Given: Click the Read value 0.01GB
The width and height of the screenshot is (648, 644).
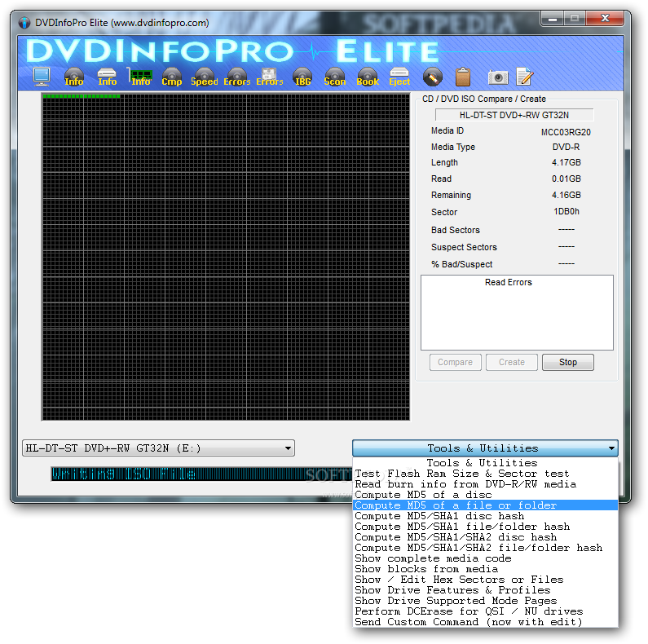Looking at the screenshot, I should [x=566, y=179].
